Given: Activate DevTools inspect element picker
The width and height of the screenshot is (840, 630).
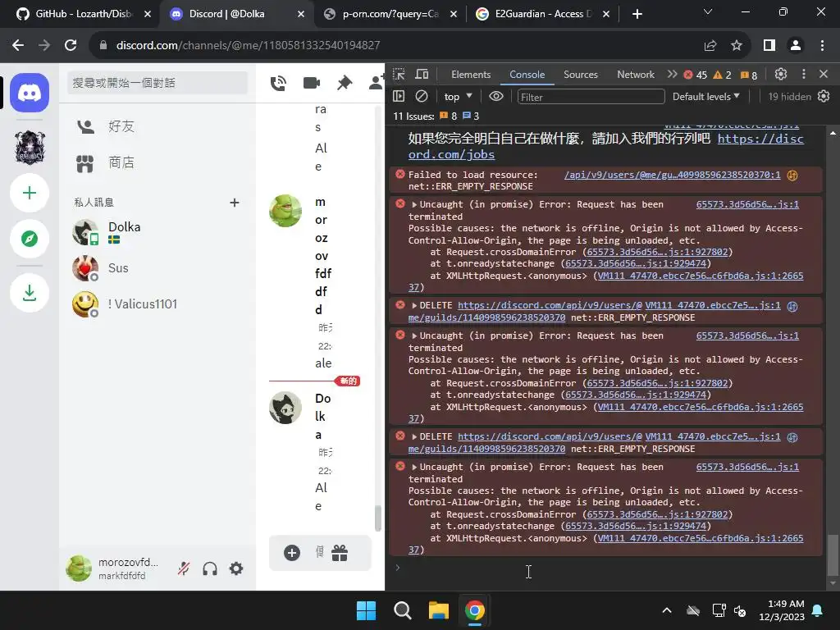Looking at the screenshot, I should [399, 75].
